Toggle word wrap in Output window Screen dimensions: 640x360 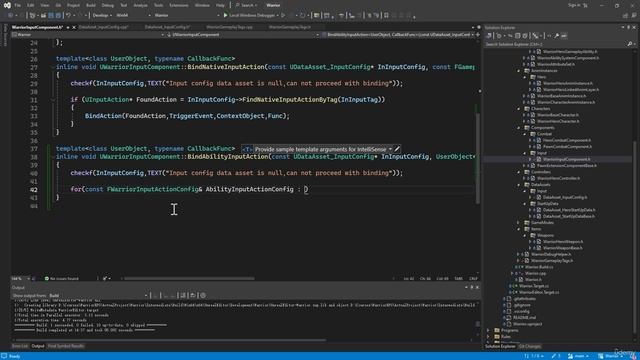(x=193, y=296)
